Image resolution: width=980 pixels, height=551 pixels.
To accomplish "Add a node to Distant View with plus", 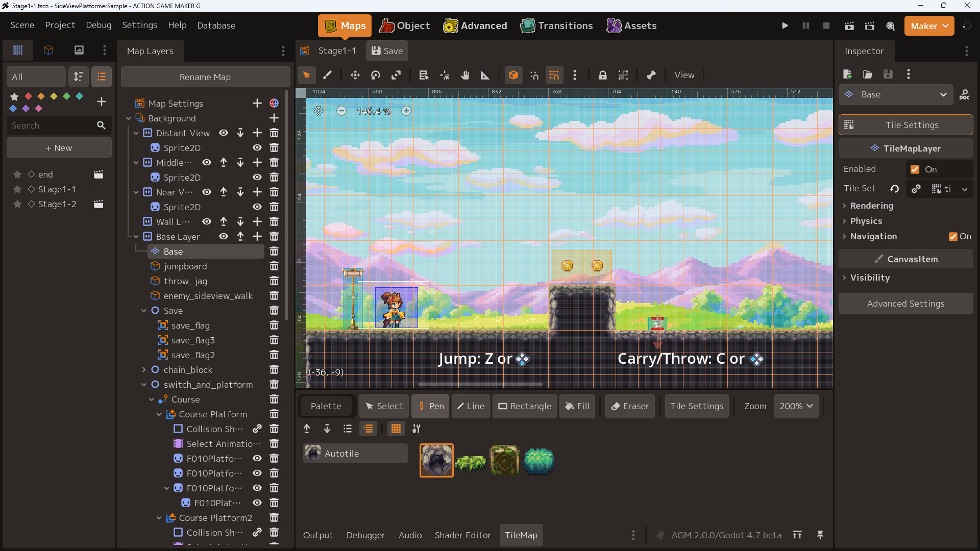I will [257, 133].
